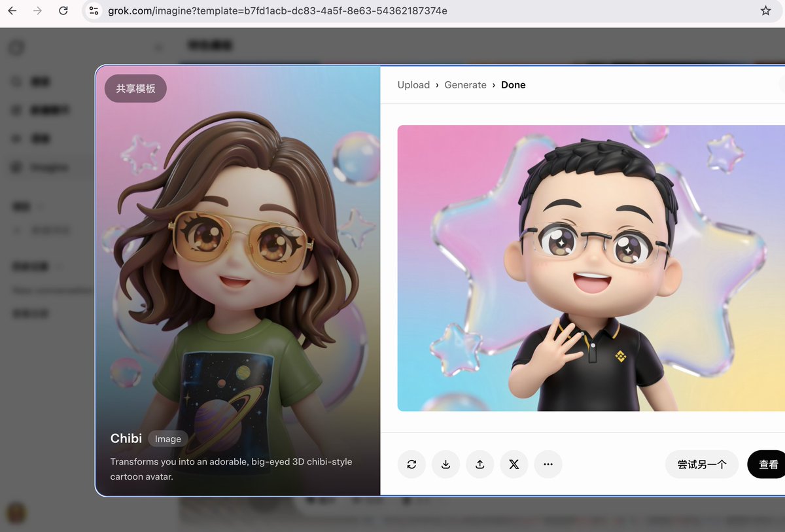785x532 pixels.
Task: Regenerate the image with the refresh icon
Action: point(411,465)
